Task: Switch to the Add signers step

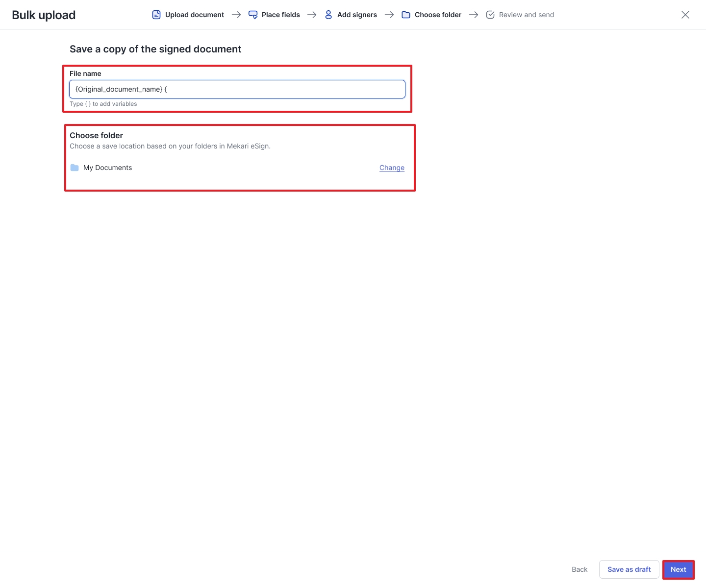Action: click(x=357, y=15)
